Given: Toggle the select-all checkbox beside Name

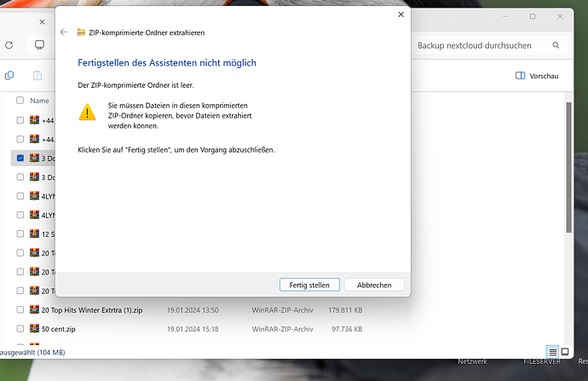Looking at the screenshot, I should (20, 100).
